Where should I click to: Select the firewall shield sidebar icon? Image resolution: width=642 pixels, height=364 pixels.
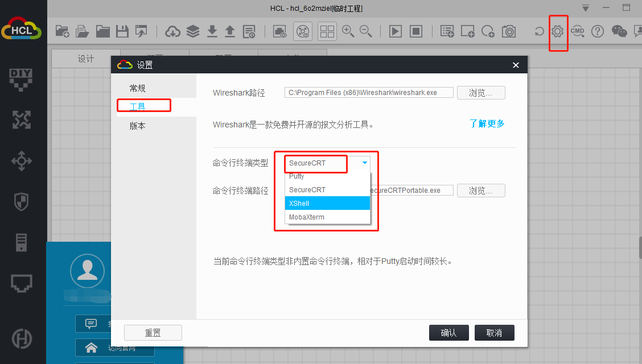21,202
